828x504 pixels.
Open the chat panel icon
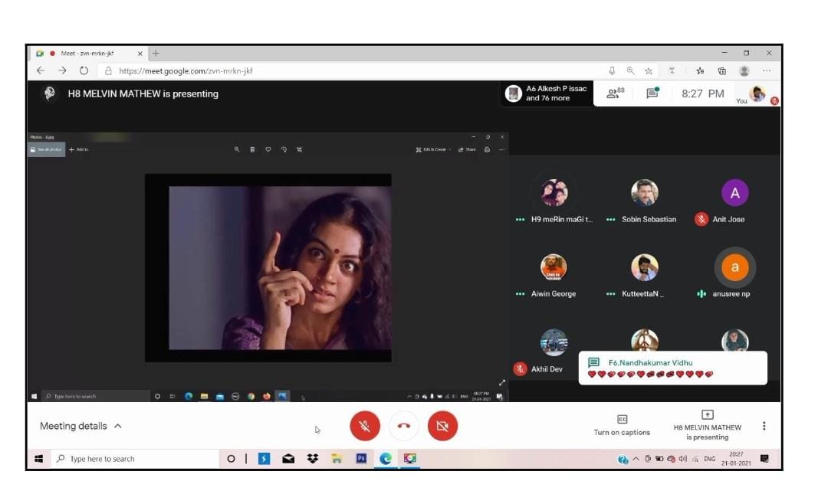652,93
